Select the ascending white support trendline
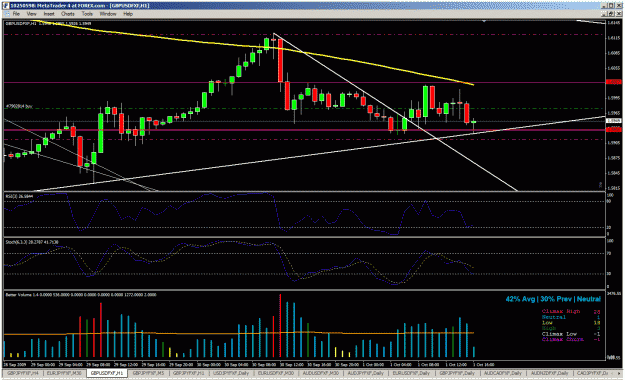This screenshot has height=380, width=625. click(319, 155)
